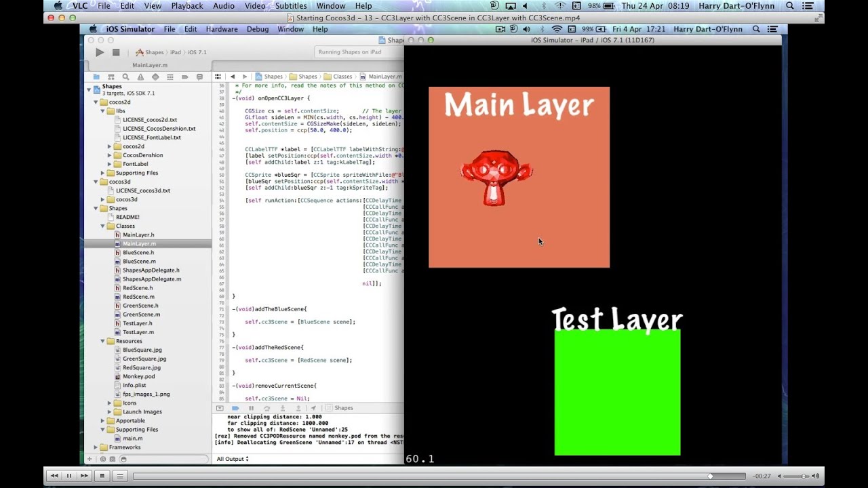Open iOS Simulator Hardware menu
Viewport: 868px width, 488px height.
(x=222, y=29)
